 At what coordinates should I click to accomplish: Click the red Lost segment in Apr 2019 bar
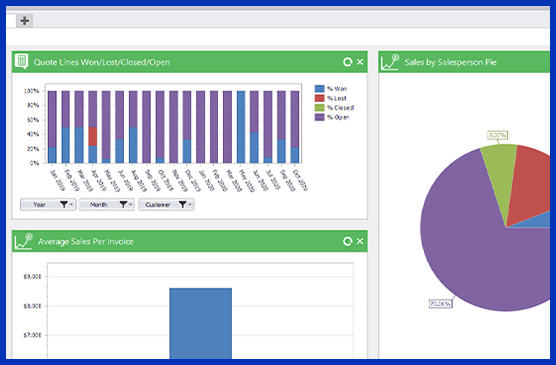93,137
